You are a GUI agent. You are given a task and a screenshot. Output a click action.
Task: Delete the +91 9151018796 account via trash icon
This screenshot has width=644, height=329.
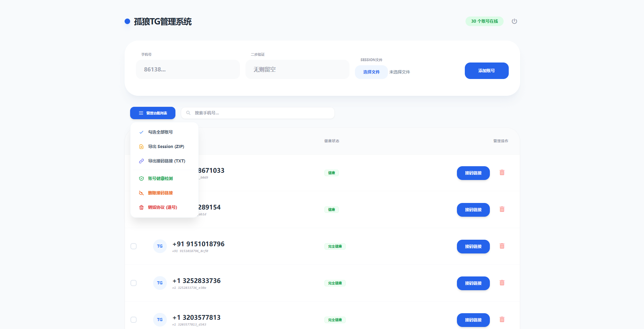coord(502,246)
